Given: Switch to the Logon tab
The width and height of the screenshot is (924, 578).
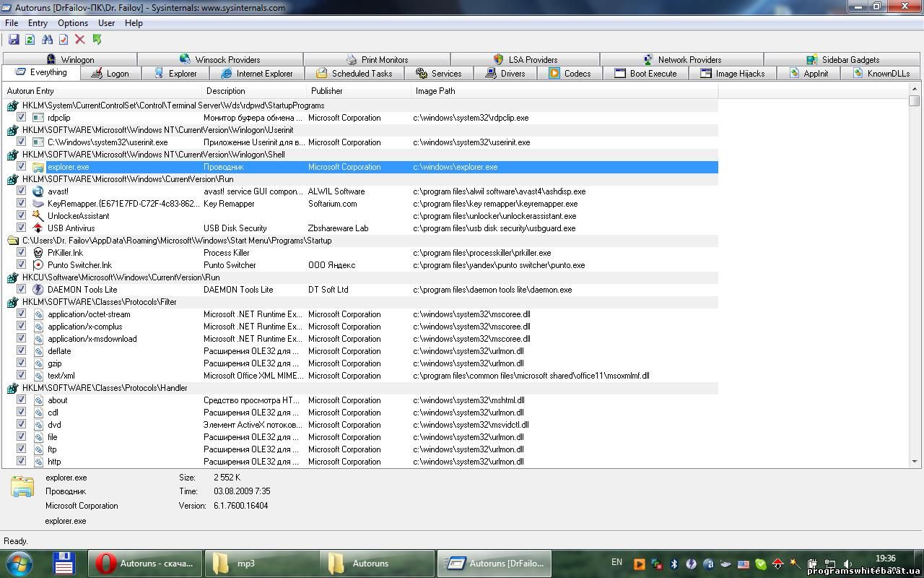Looking at the screenshot, I should 109,73.
